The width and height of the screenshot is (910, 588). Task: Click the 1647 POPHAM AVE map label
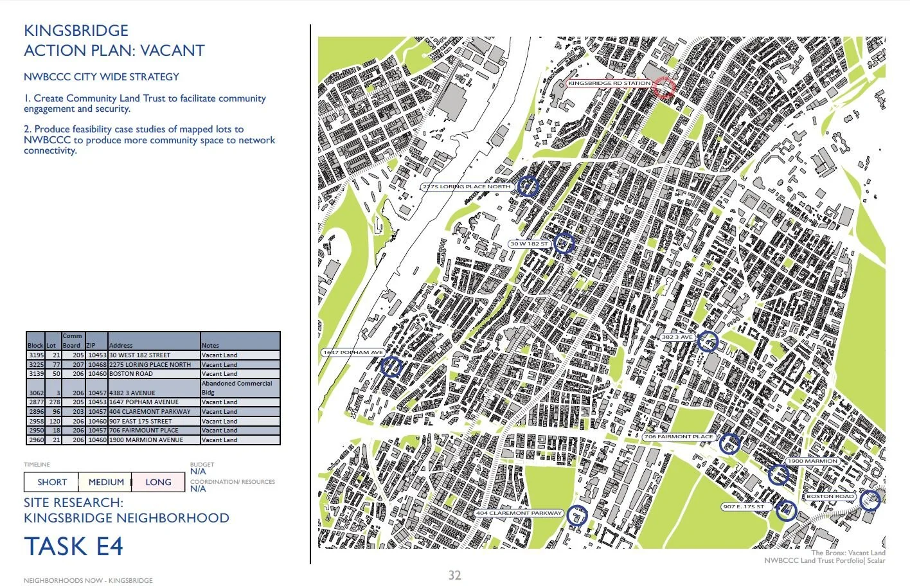(353, 352)
